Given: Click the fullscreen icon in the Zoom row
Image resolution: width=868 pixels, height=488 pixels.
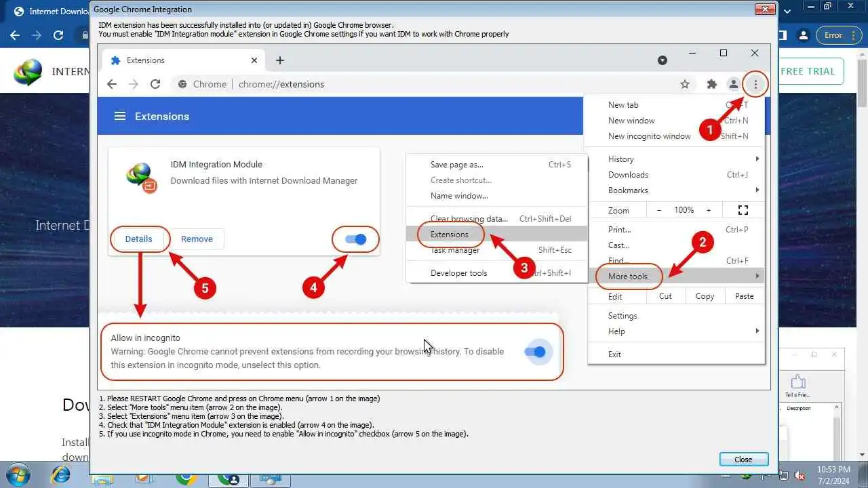Looking at the screenshot, I should click(x=743, y=210).
